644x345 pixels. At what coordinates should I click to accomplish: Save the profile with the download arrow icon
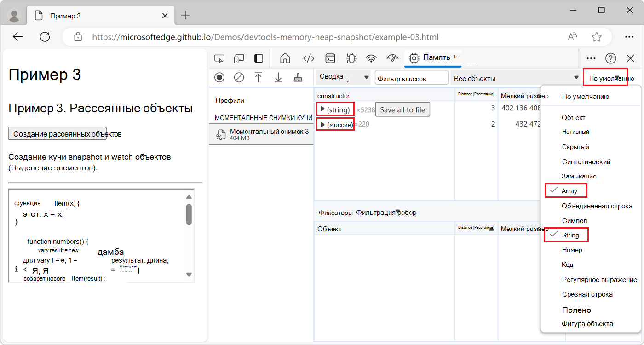pos(278,77)
